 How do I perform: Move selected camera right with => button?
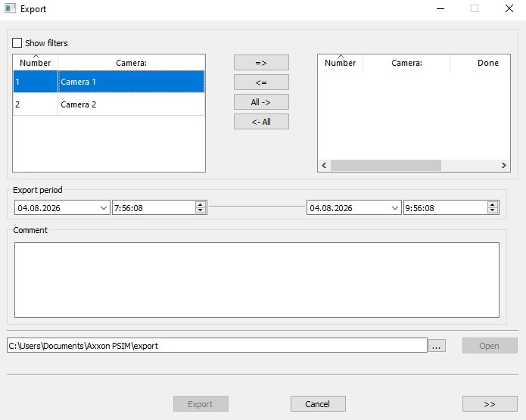261,63
